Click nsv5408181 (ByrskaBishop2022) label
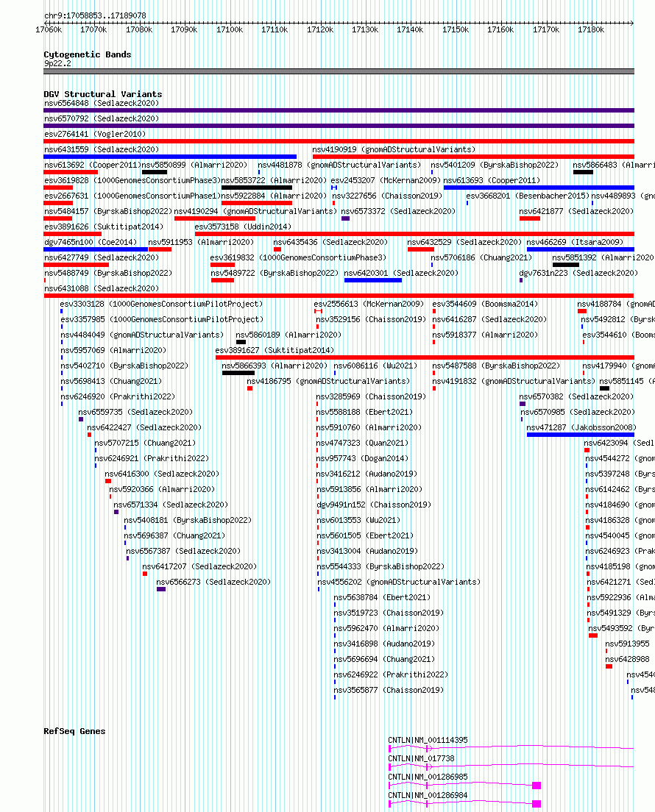 [x=188, y=521]
